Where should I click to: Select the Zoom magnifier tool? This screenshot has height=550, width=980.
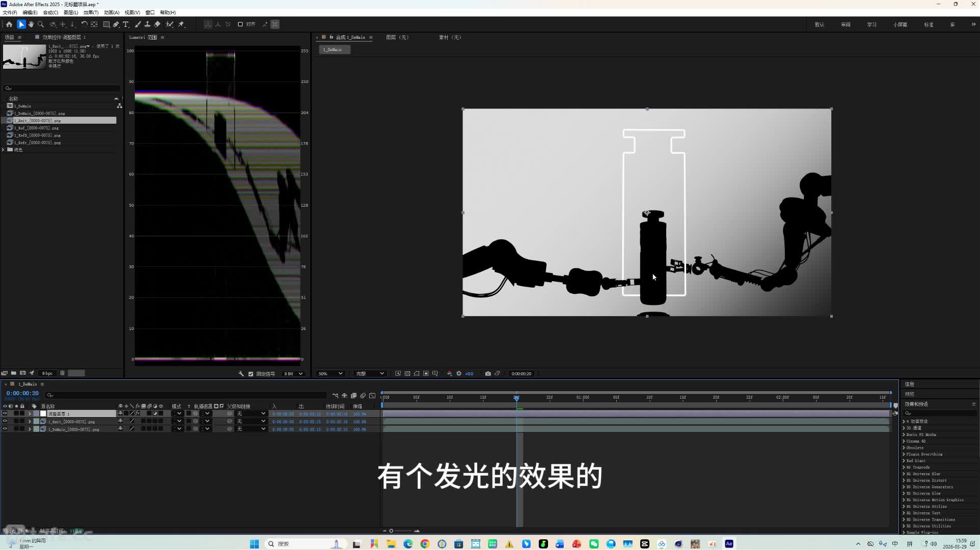pyautogui.click(x=41, y=24)
